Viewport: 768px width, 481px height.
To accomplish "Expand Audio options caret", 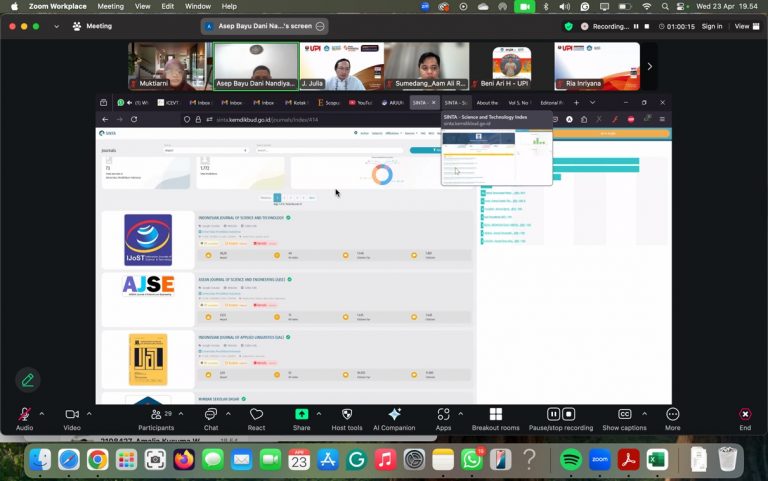I will point(42,414).
